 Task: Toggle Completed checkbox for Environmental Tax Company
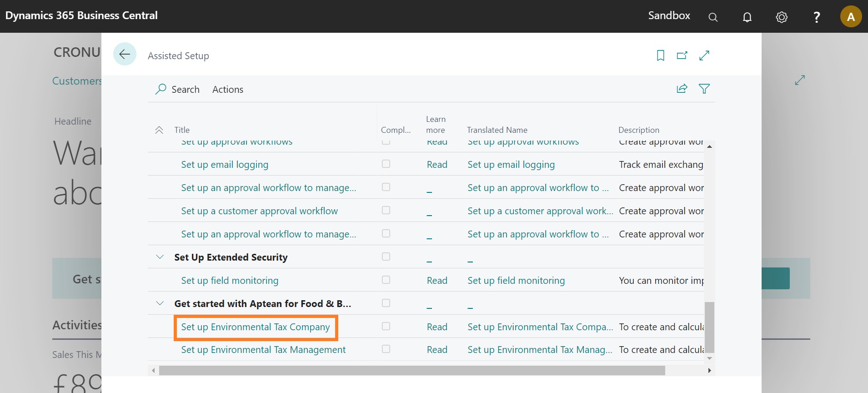click(x=386, y=326)
